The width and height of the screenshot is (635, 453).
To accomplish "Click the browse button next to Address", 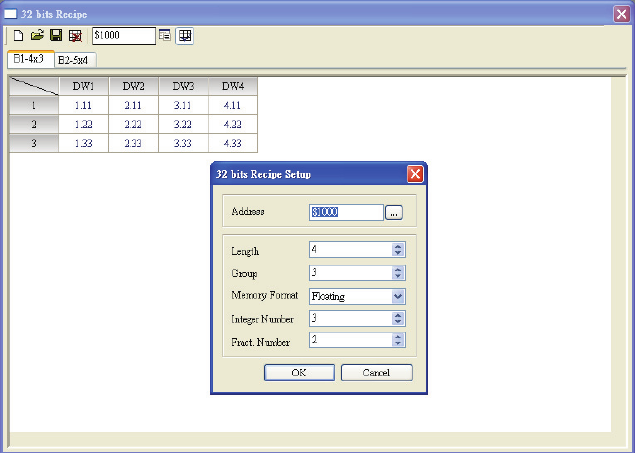I will (x=394, y=212).
